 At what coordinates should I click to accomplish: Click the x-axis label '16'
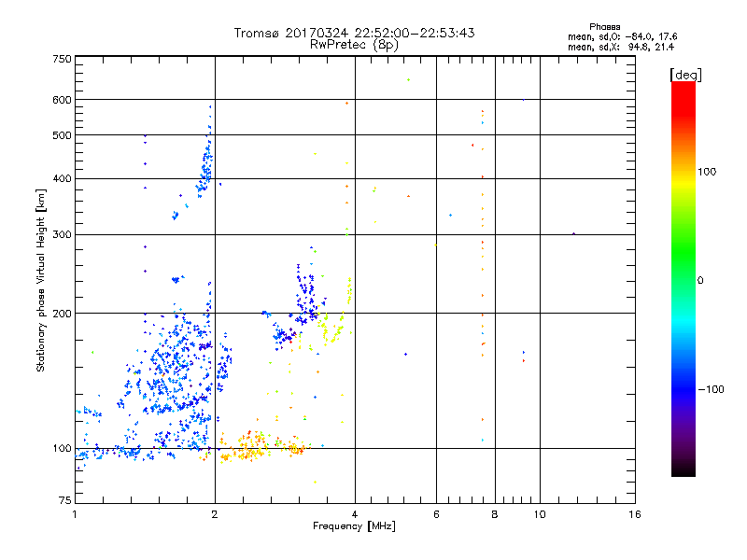635,514
